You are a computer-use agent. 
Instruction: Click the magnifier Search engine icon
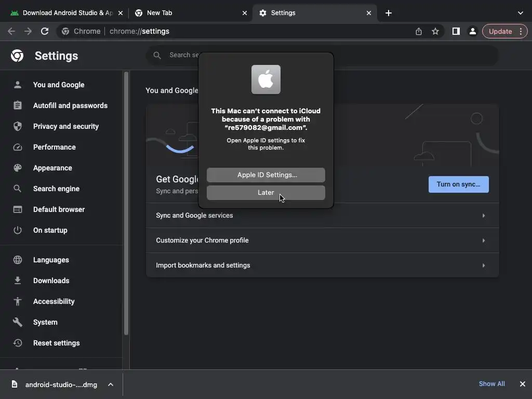tap(18, 189)
